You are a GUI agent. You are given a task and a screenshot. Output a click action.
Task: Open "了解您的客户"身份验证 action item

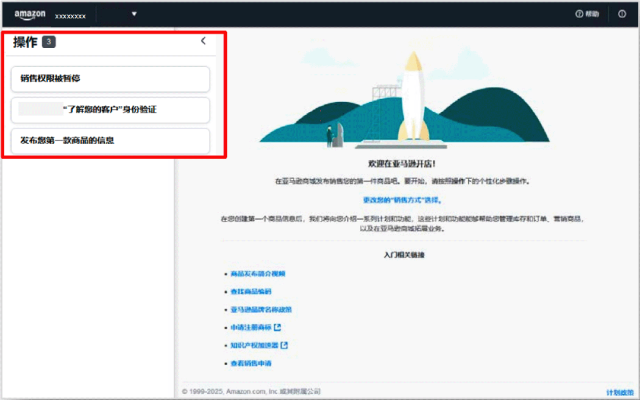pos(110,109)
